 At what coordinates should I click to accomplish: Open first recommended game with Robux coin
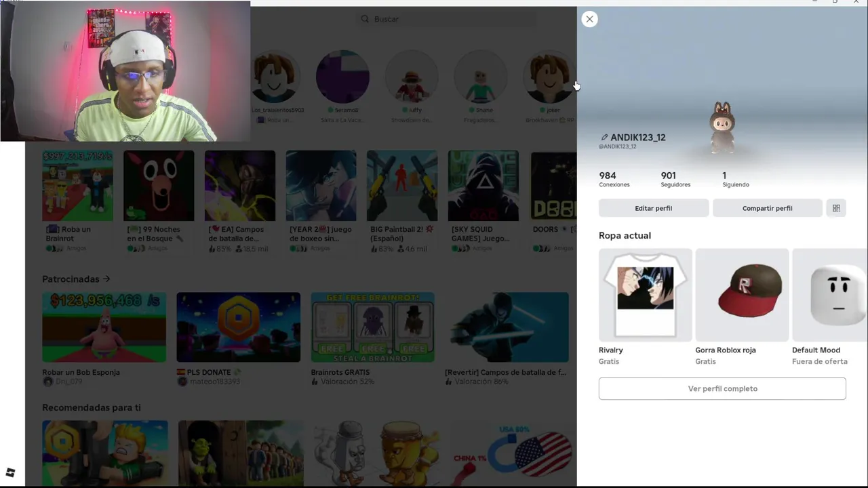tap(105, 453)
